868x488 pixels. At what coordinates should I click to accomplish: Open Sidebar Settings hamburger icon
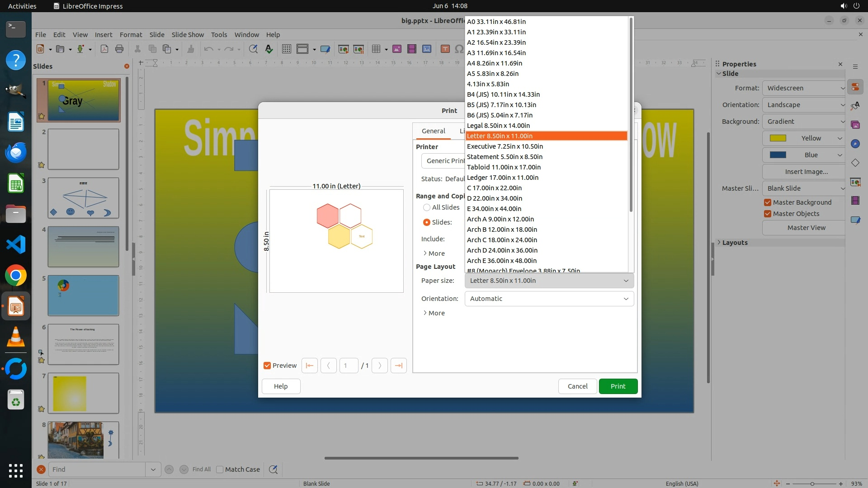855,66
